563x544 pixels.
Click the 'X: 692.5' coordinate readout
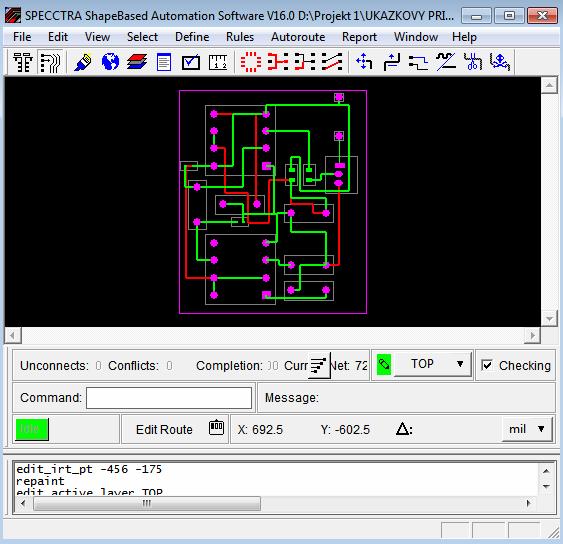coord(260,429)
